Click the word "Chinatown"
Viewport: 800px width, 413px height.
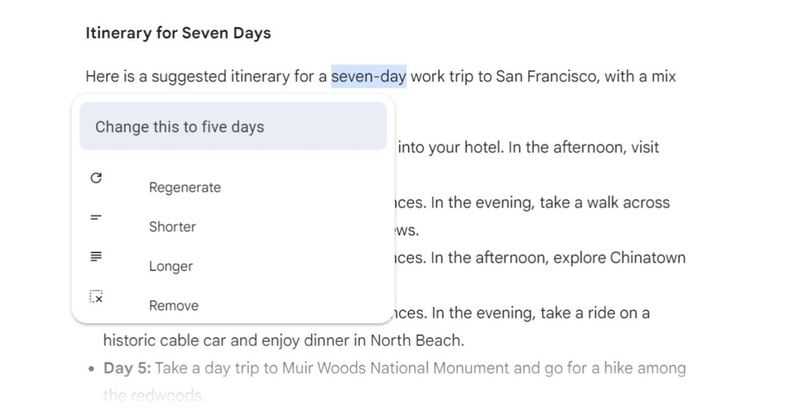[646, 258]
